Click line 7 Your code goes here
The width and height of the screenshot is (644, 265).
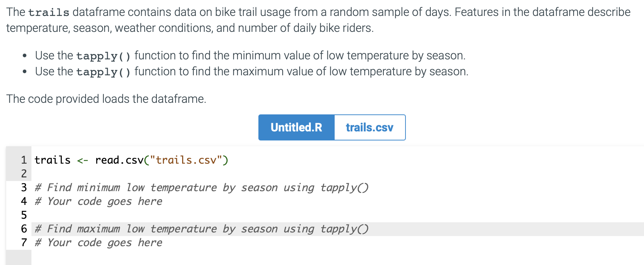click(x=98, y=242)
